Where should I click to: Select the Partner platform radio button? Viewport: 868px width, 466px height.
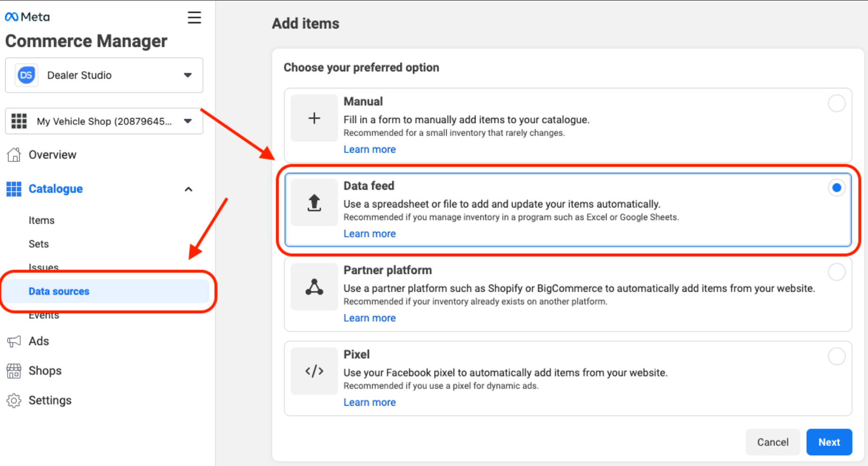point(836,272)
